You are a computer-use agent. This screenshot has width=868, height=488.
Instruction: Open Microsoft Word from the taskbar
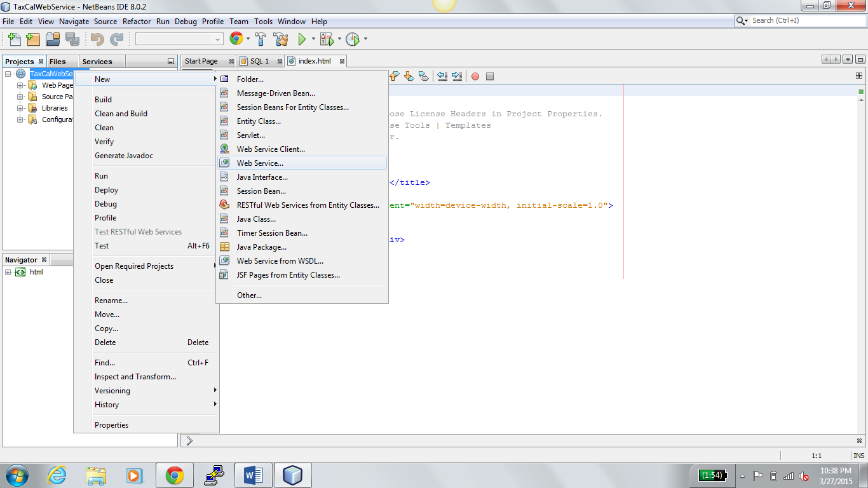[253, 475]
